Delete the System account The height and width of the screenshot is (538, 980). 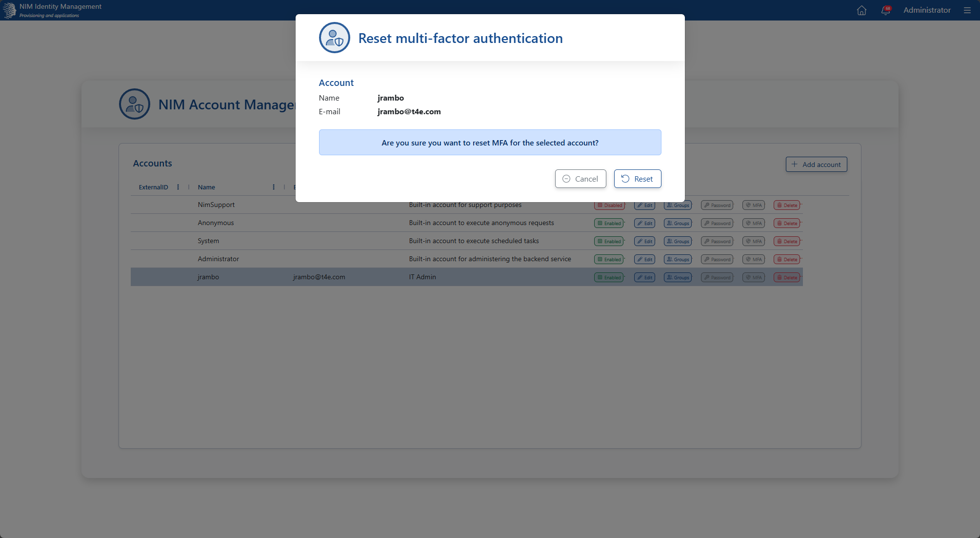tap(787, 241)
